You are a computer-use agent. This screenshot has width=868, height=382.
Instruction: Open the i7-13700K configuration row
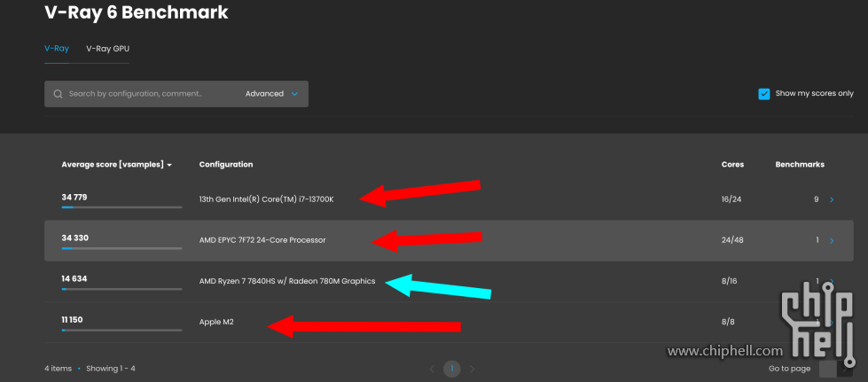tap(449, 199)
